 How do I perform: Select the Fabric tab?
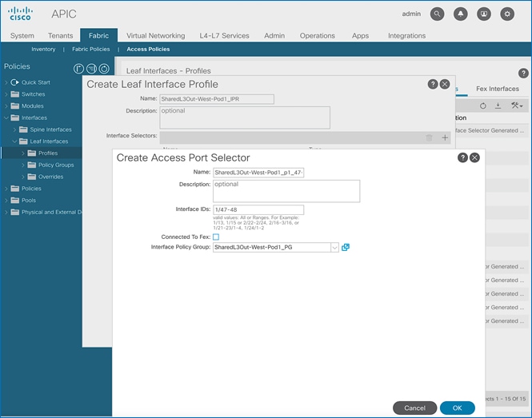pos(98,36)
